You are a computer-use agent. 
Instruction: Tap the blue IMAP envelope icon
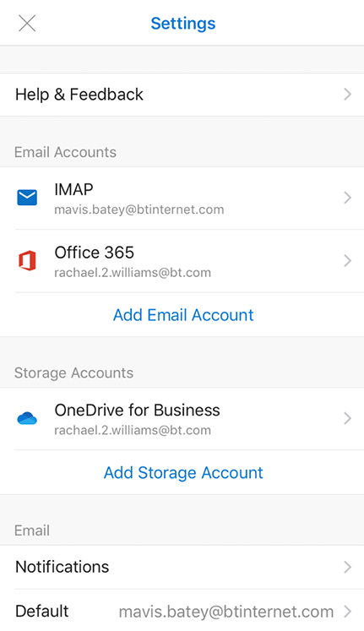click(x=27, y=198)
